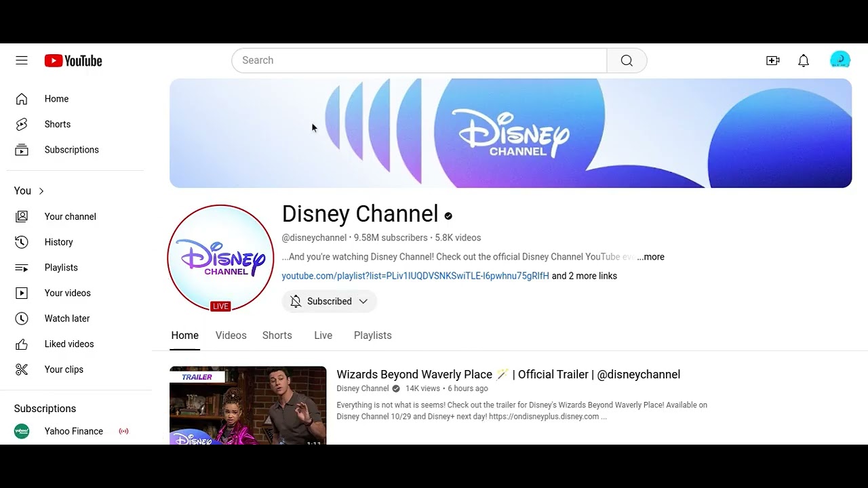868x488 pixels.
Task: Click the YouTube logo
Action: [x=73, y=61]
